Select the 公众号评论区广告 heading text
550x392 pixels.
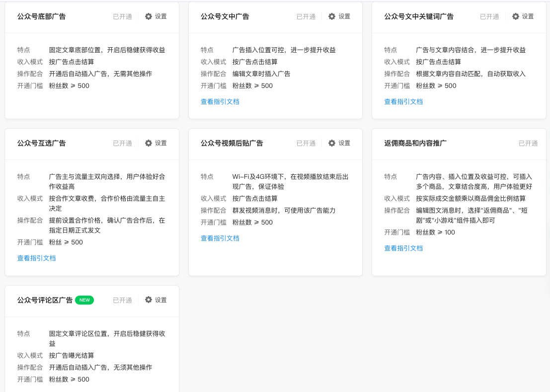[45, 300]
